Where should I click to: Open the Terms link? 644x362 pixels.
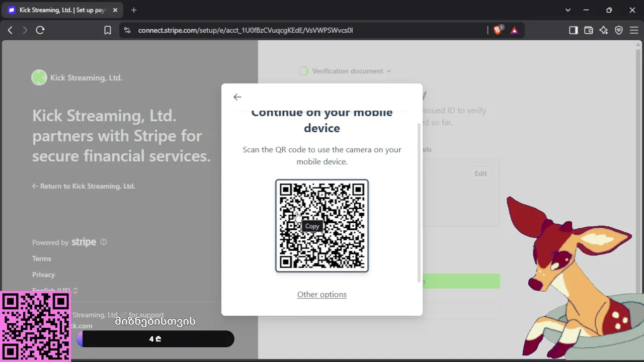tap(42, 258)
